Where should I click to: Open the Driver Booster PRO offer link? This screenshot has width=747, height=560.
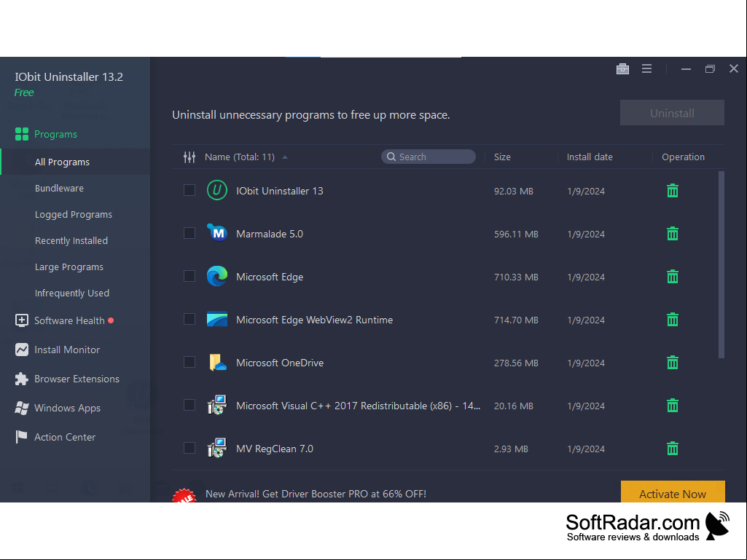tap(316, 494)
